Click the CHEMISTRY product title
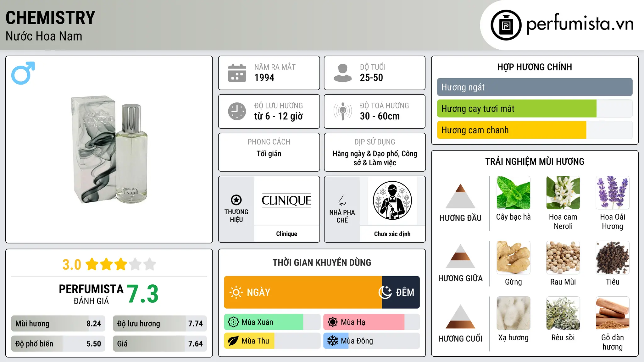The height and width of the screenshot is (362, 644). pyautogui.click(x=50, y=18)
